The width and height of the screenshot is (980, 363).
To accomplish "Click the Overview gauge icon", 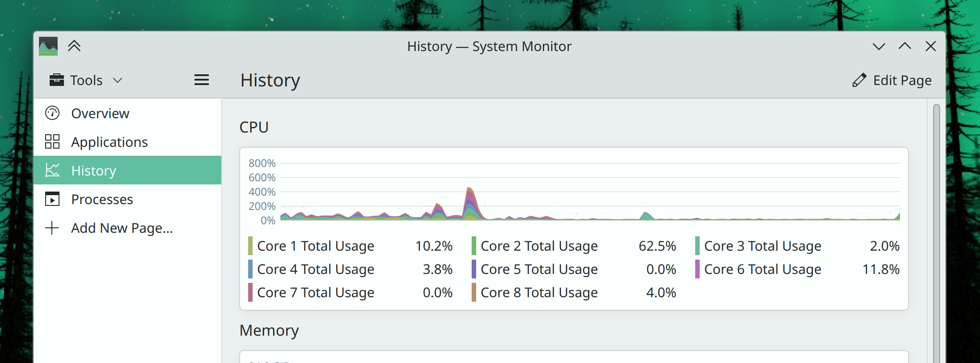I will pyautogui.click(x=52, y=113).
